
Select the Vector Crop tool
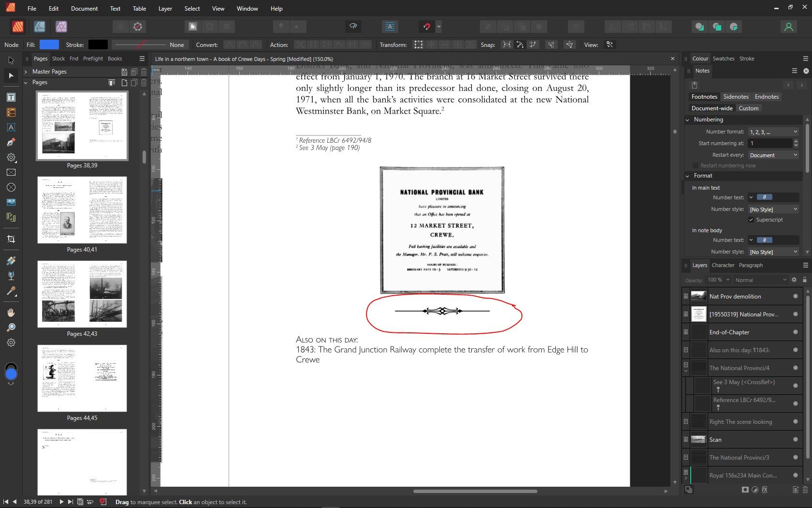(x=11, y=239)
